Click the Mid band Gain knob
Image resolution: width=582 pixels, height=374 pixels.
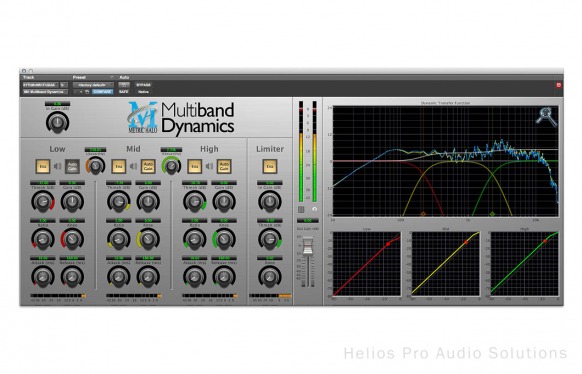(x=148, y=202)
